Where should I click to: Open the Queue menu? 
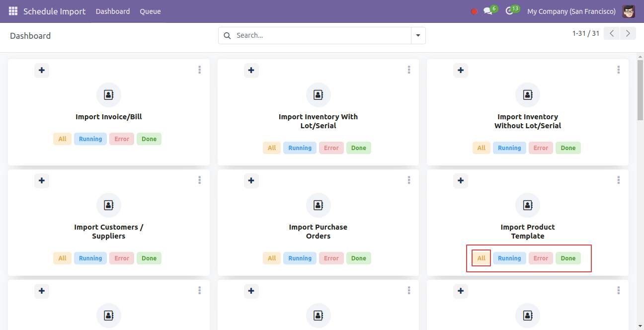tap(150, 11)
